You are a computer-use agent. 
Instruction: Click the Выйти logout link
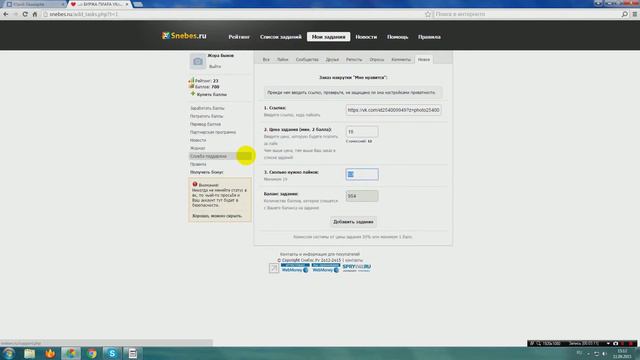[215, 66]
